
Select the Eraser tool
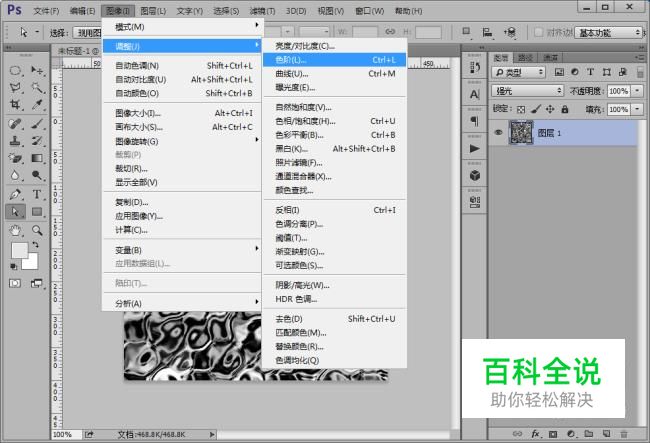[x=15, y=158]
